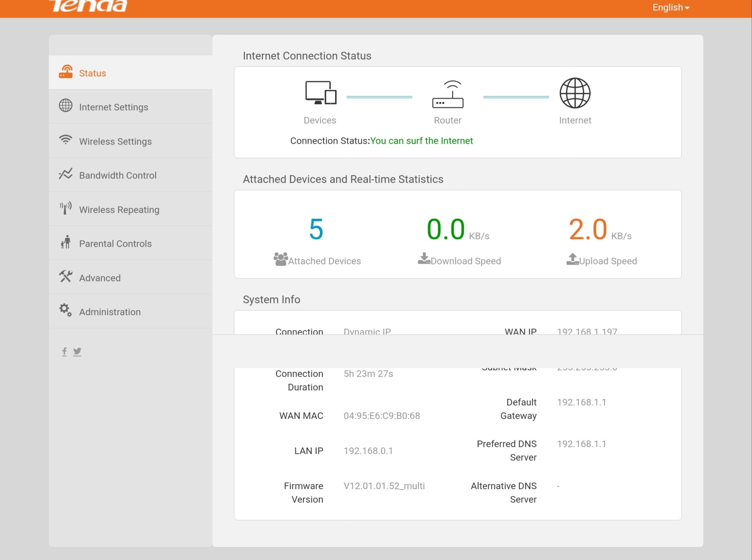Click the antenna icon beside Wireless Repeating

[x=66, y=208]
